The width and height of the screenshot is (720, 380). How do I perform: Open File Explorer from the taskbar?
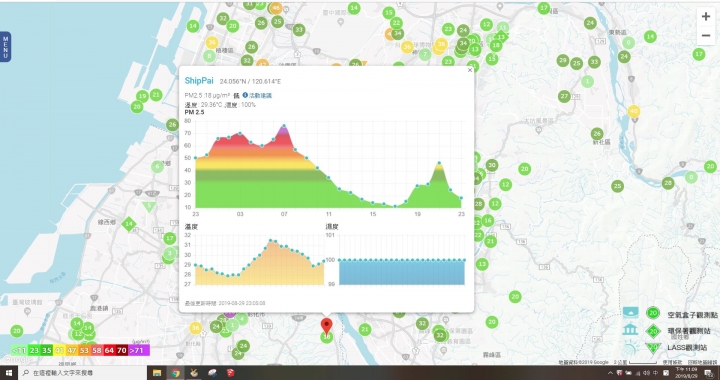coord(157,373)
